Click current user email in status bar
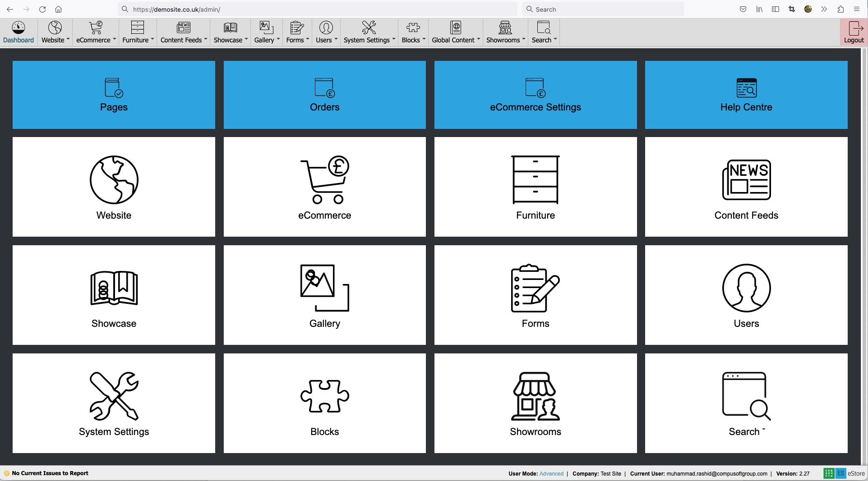 pos(717,474)
